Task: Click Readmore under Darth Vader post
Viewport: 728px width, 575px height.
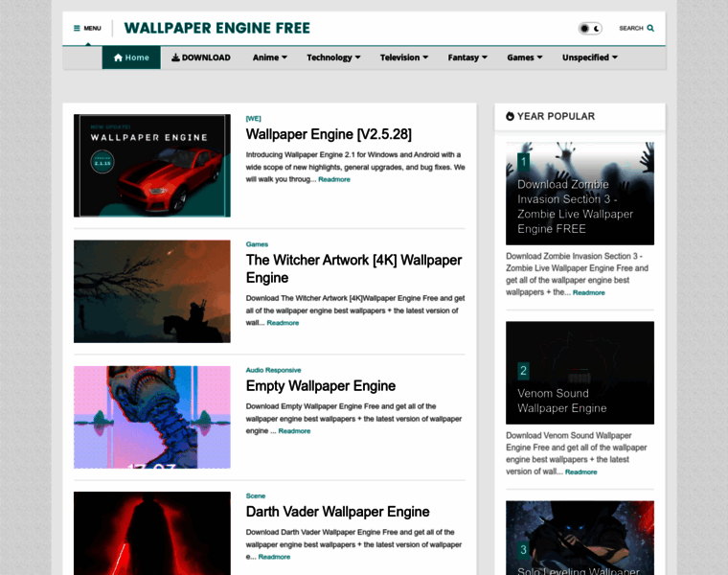Action: [274, 557]
